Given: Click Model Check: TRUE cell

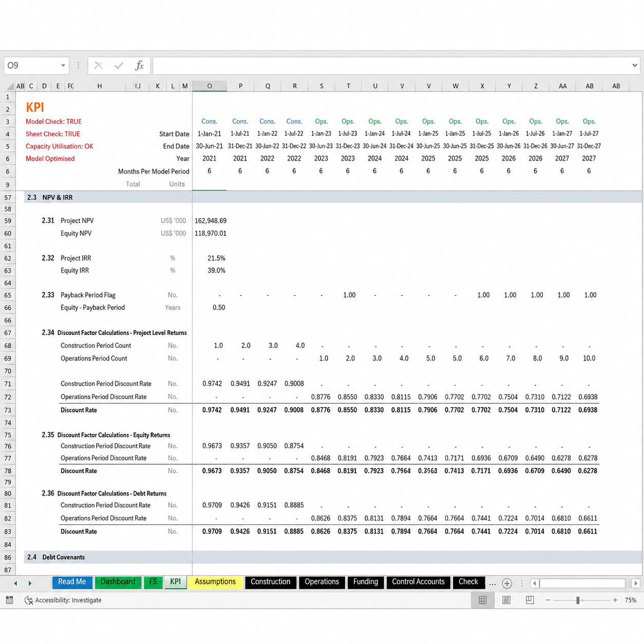Looking at the screenshot, I should 54,122.
